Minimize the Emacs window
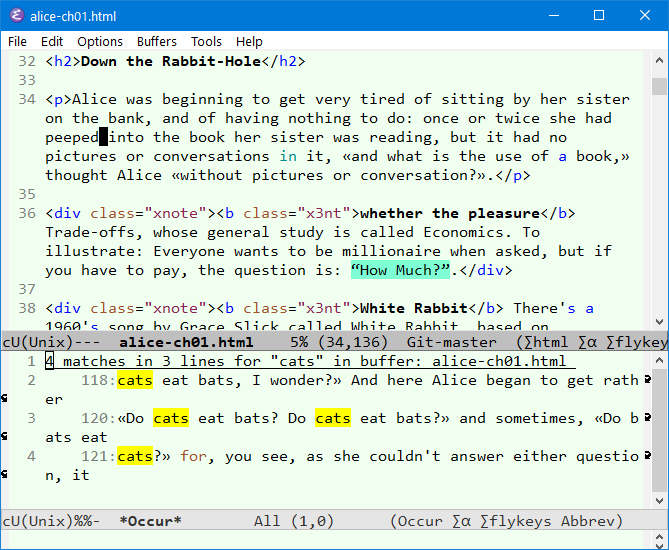 (x=554, y=15)
